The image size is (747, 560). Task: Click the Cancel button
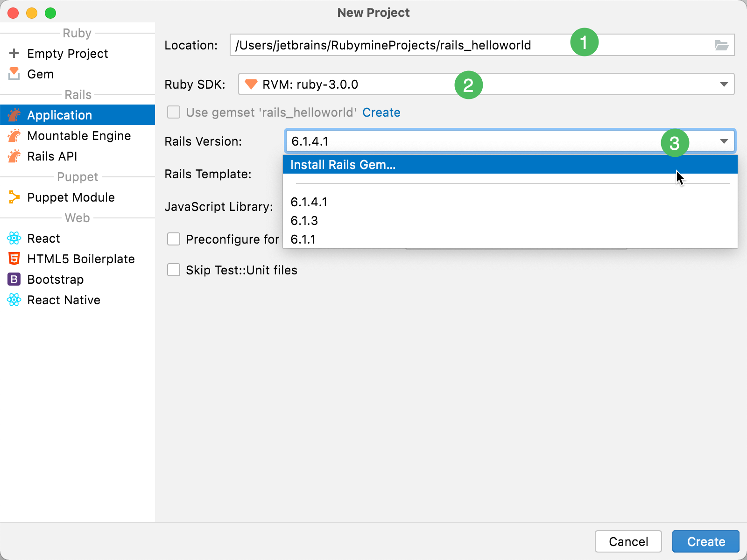628,541
